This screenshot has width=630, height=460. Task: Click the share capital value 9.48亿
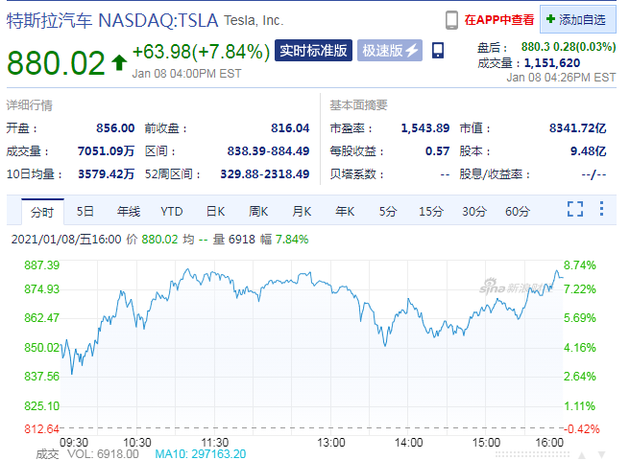click(x=588, y=151)
